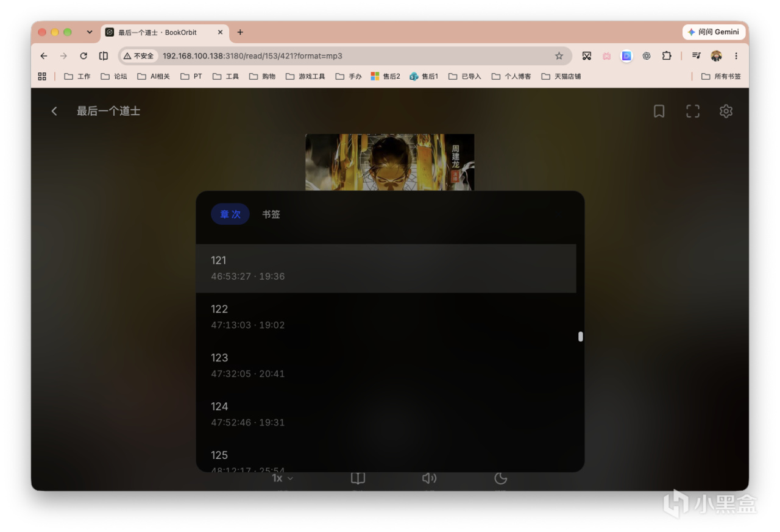This screenshot has height=532, width=780.
Task: Open the 天猫店铺 bookmark folder
Action: [x=561, y=76]
